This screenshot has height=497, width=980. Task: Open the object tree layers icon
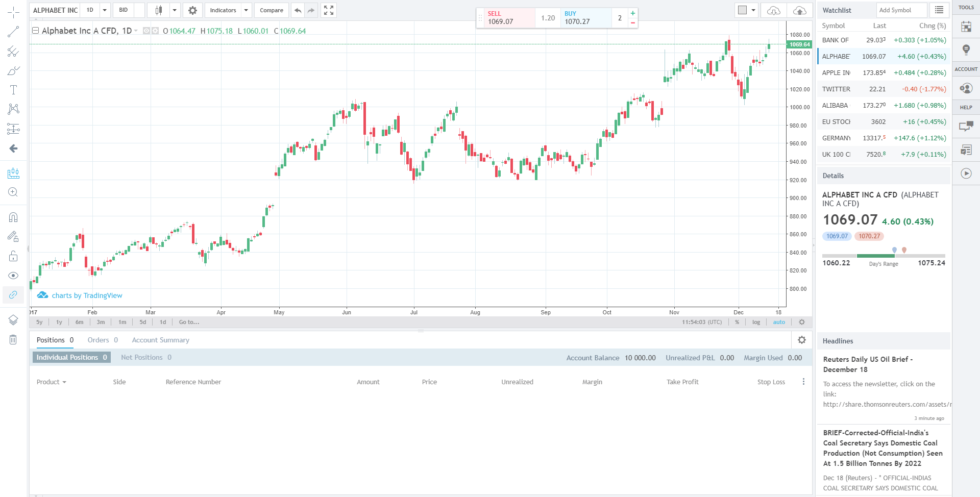13,320
